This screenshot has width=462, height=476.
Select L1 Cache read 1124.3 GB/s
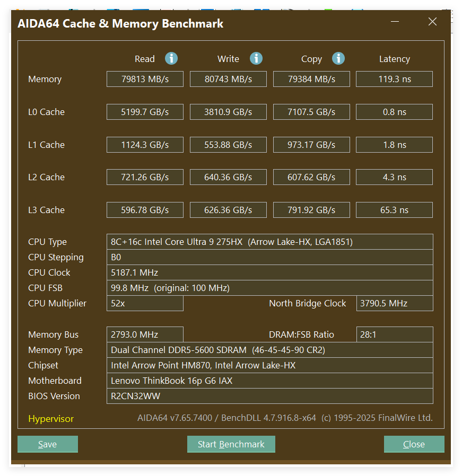click(x=145, y=145)
